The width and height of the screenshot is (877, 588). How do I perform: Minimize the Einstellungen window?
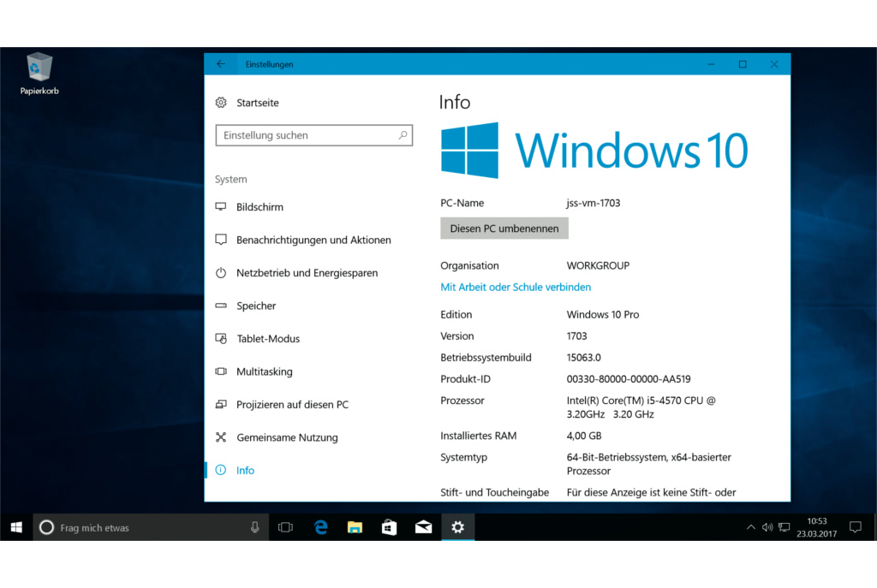(x=711, y=64)
